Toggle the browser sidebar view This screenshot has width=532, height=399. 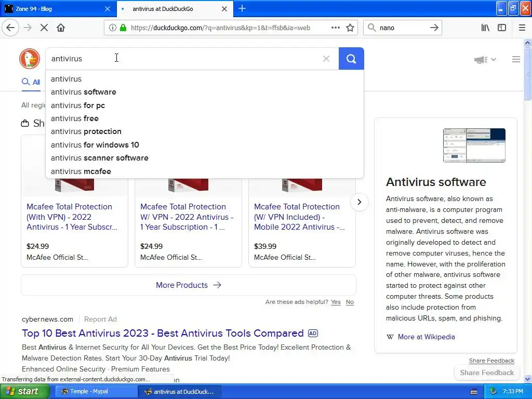pyautogui.click(x=502, y=28)
